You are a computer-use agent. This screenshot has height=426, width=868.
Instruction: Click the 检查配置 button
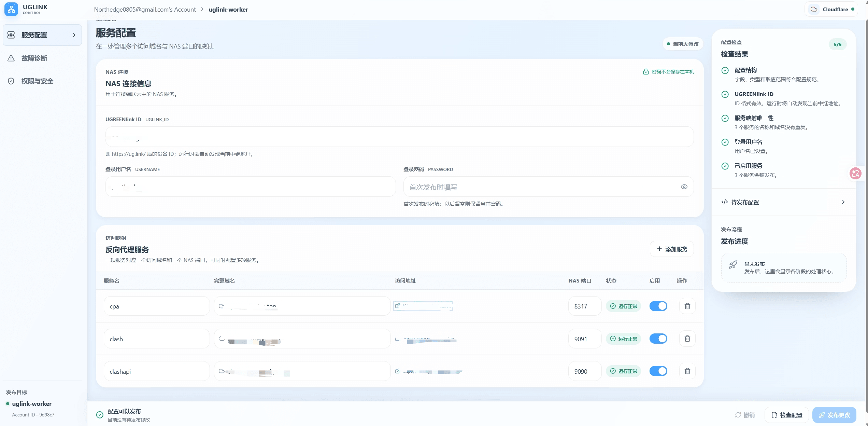click(787, 415)
